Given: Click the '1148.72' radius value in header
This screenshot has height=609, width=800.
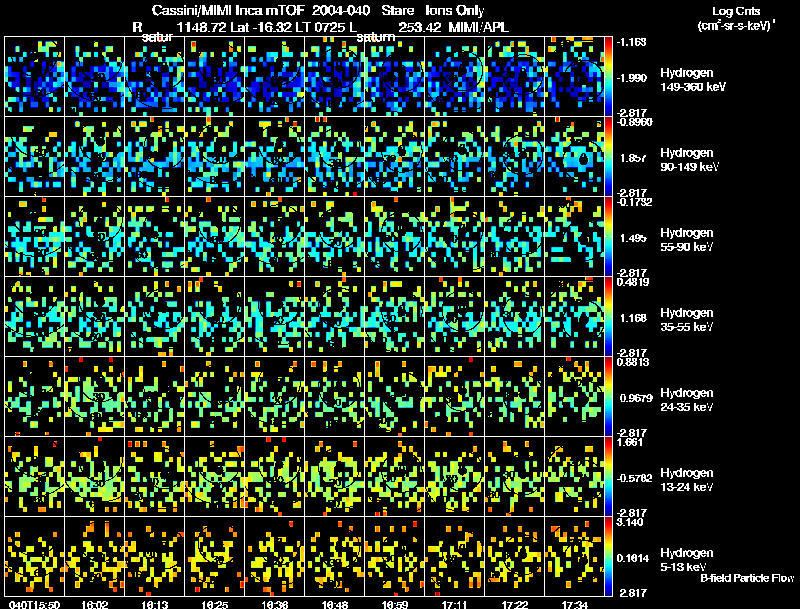Looking at the screenshot, I should pos(201,28).
